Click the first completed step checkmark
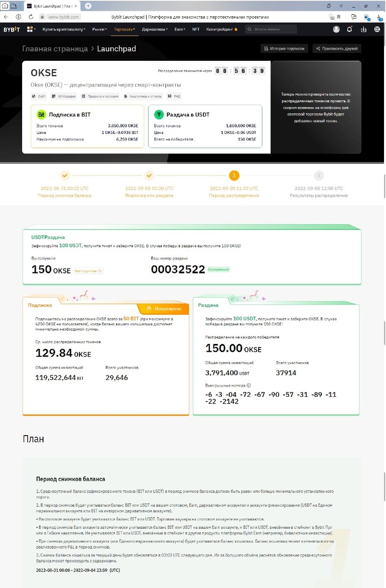This screenshot has width=386, height=588. (65, 175)
